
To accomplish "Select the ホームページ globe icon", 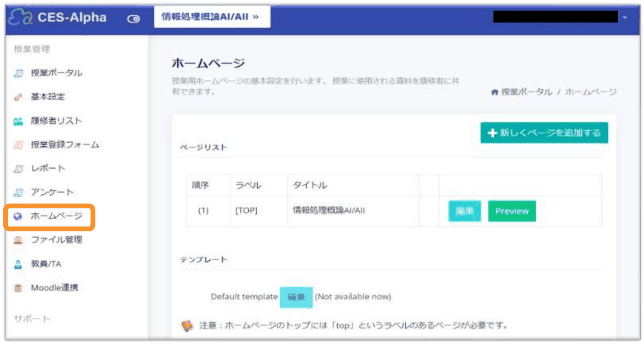I will 18,216.
